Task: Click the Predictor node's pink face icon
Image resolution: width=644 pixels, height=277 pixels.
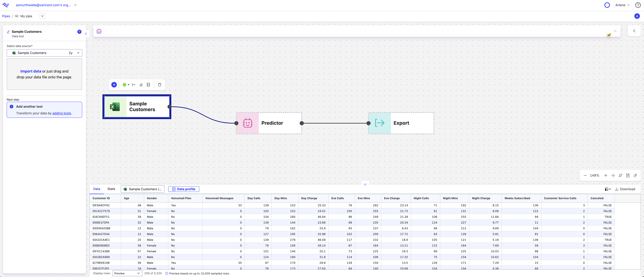Action: coord(248,123)
